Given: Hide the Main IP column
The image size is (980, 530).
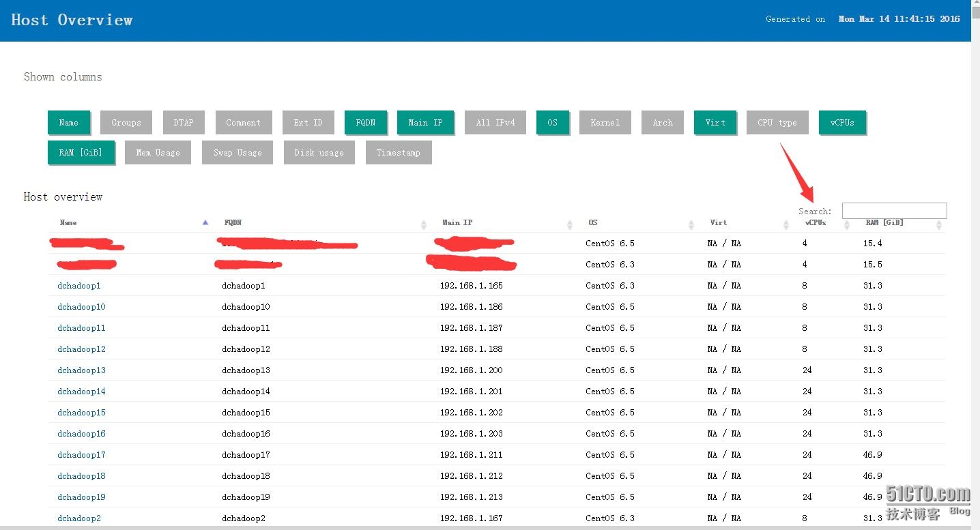Looking at the screenshot, I should click(x=425, y=122).
